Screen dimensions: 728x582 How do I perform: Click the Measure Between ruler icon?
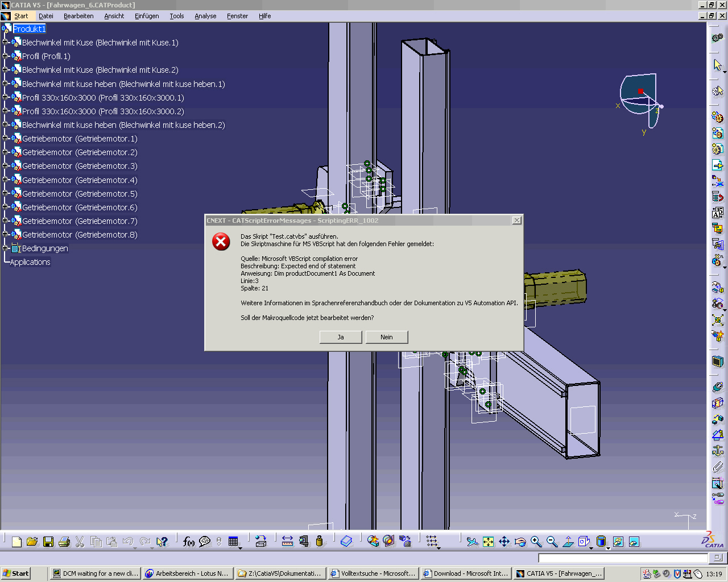tap(287, 542)
